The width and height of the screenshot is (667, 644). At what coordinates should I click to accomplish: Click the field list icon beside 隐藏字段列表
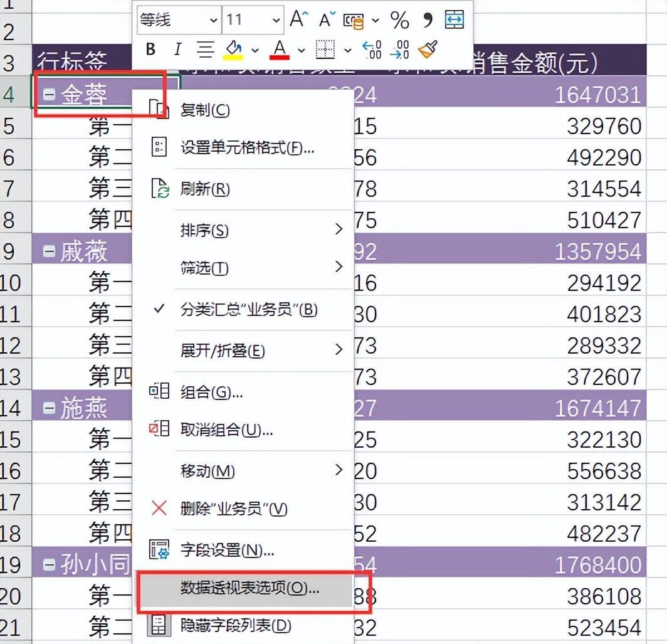coord(159,625)
